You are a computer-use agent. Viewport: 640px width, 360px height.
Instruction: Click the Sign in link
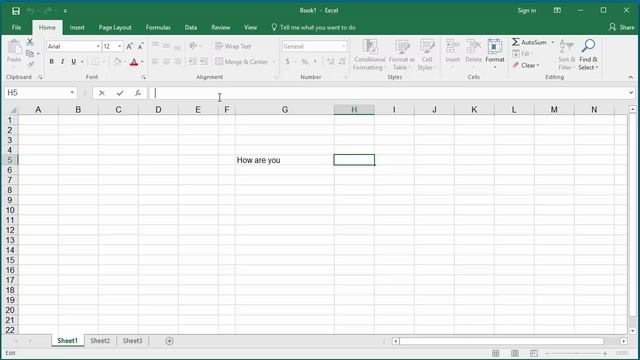click(x=527, y=11)
